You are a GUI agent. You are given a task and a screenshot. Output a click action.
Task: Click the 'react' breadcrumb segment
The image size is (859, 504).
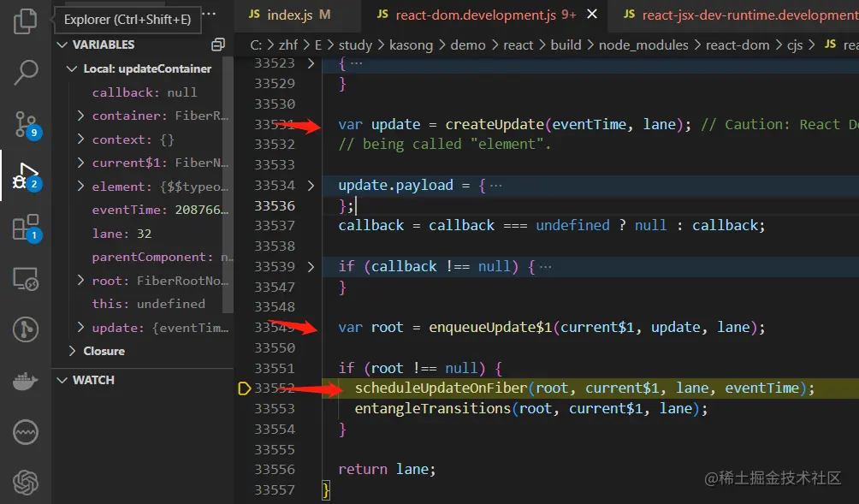coord(518,45)
